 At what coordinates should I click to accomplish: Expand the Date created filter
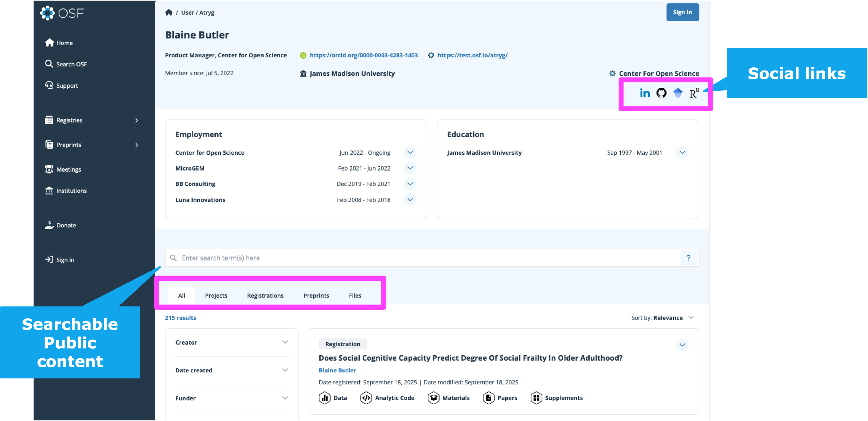click(285, 370)
